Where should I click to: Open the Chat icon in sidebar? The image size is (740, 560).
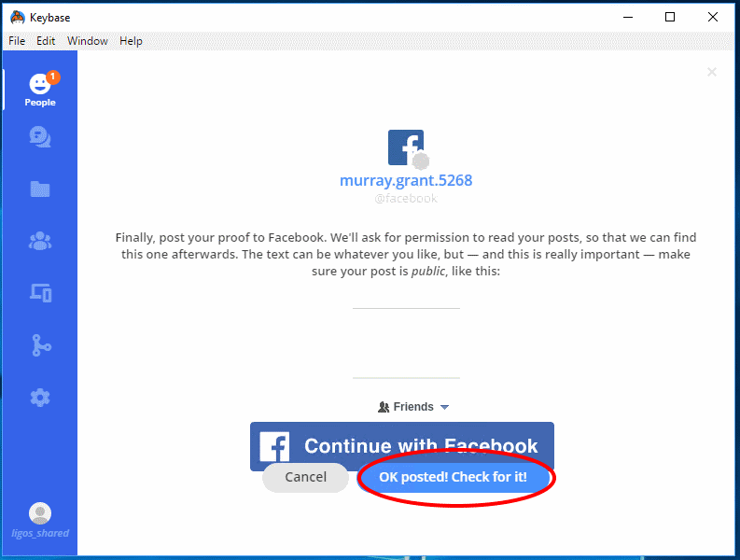(40, 137)
